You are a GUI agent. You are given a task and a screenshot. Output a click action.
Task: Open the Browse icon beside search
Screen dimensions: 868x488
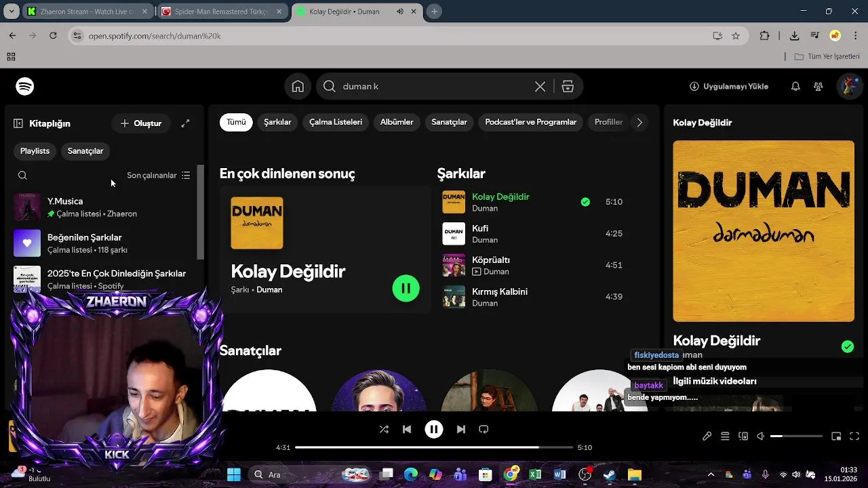tap(568, 87)
